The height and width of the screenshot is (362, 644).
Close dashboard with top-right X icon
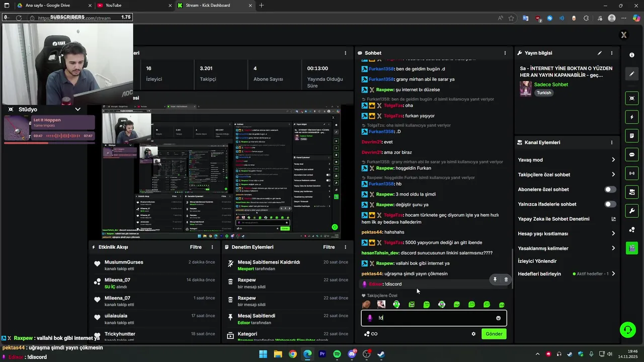(624, 35)
